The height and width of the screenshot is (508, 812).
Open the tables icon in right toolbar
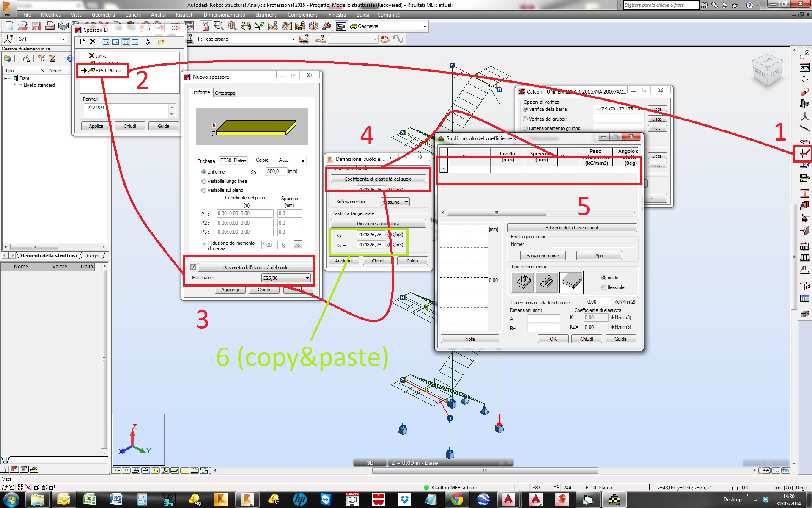click(804, 299)
